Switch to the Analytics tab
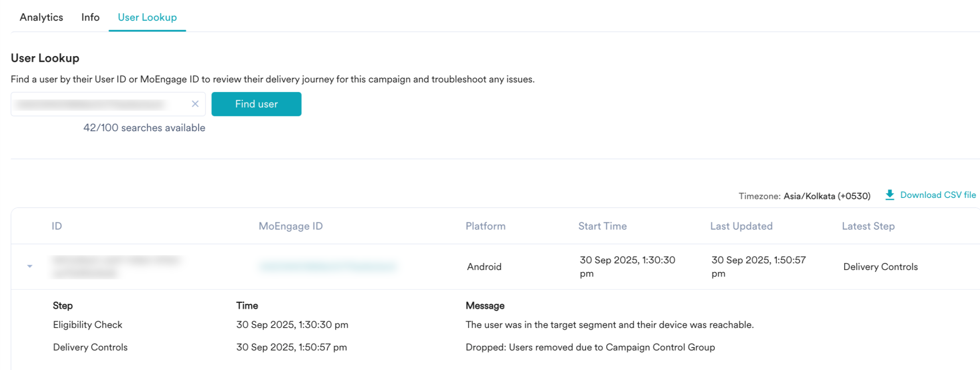Viewport: 980px width, 370px height. click(41, 17)
